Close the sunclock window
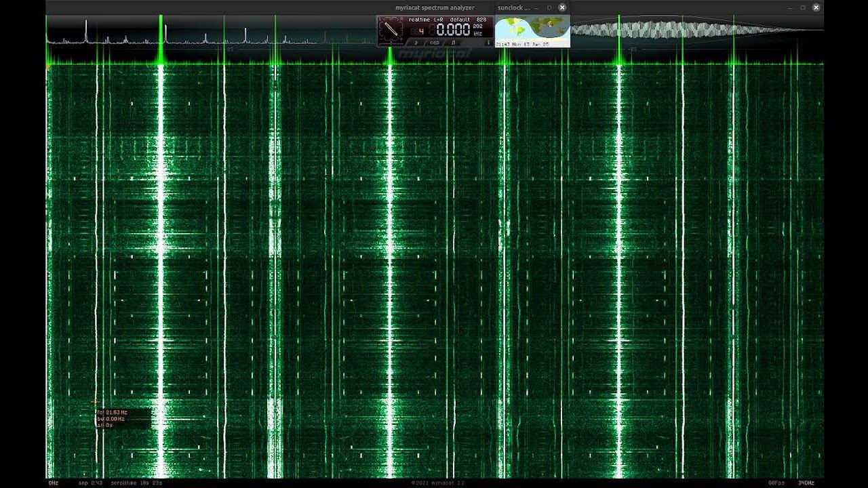The height and width of the screenshot is (488, 868). (562, 7)
